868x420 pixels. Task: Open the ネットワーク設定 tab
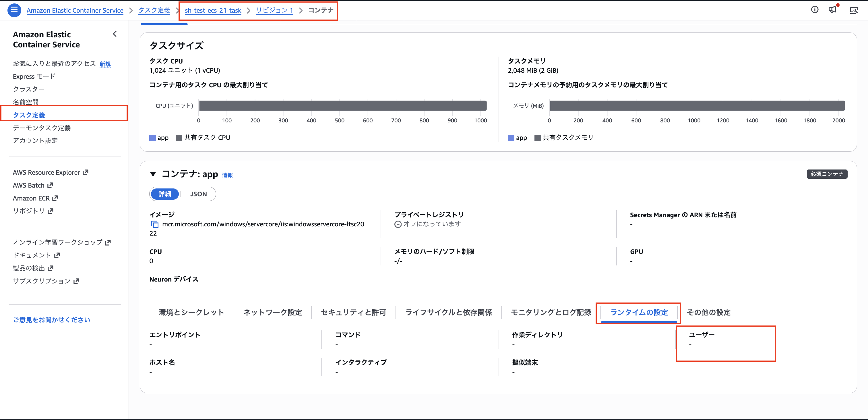(273, 312)
